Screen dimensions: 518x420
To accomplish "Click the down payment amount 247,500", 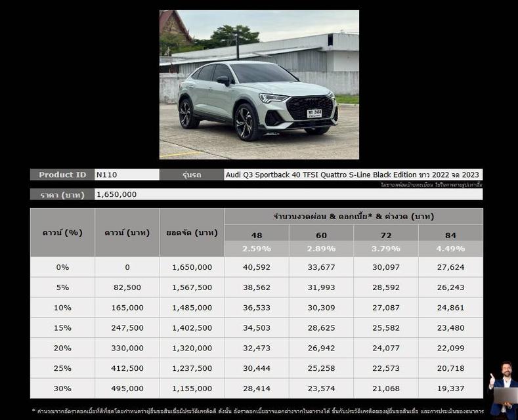I will point(127,328).
